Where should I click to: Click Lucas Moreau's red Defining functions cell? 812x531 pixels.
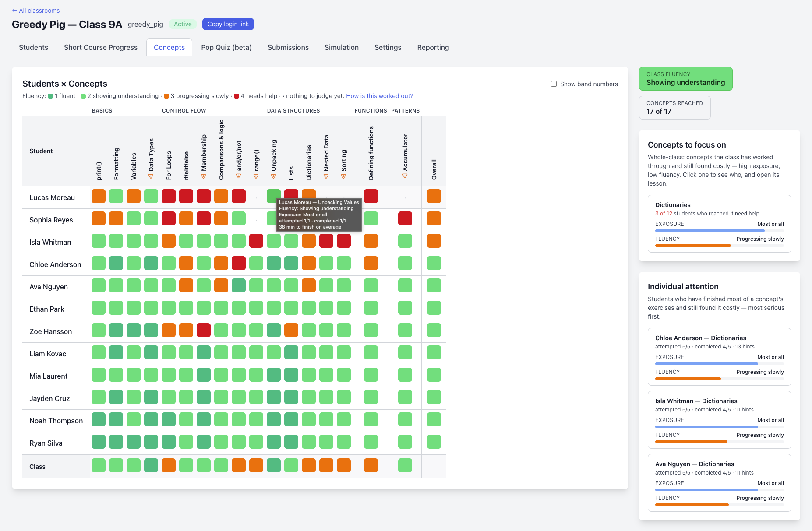(x=371, y=196)
